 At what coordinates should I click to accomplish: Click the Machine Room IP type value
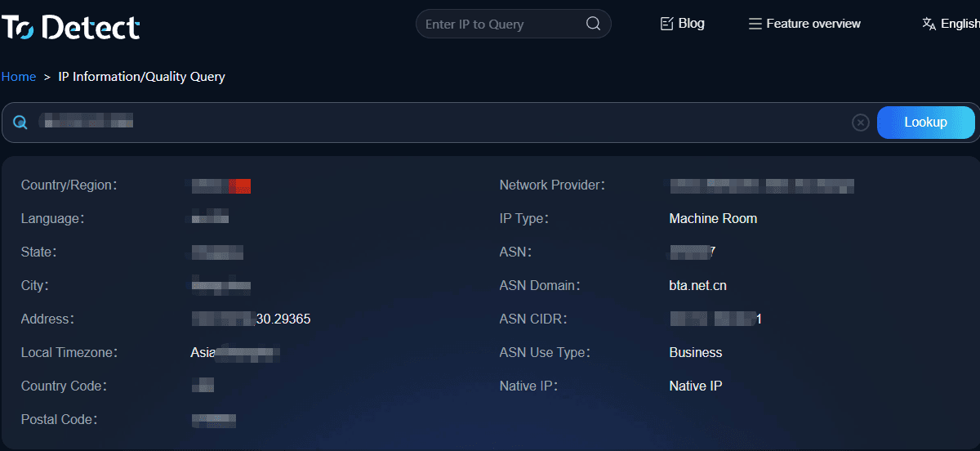(713, 219)
